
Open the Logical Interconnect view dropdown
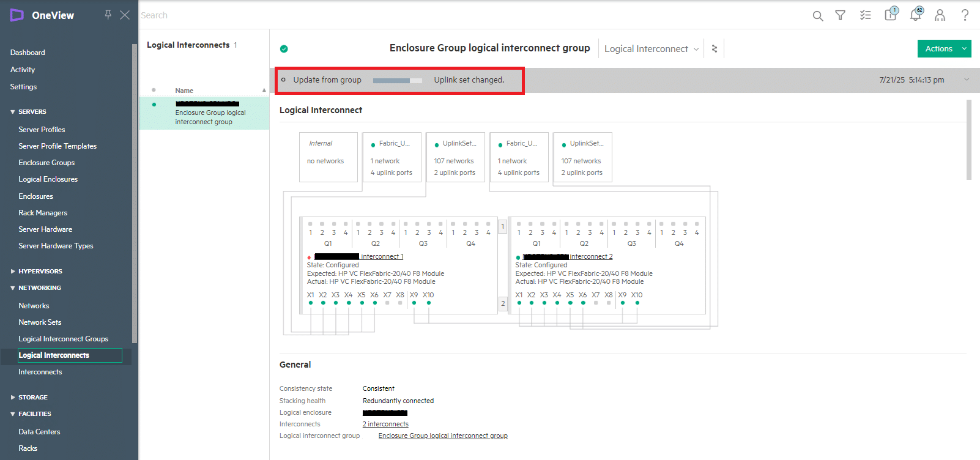point(651,49)
